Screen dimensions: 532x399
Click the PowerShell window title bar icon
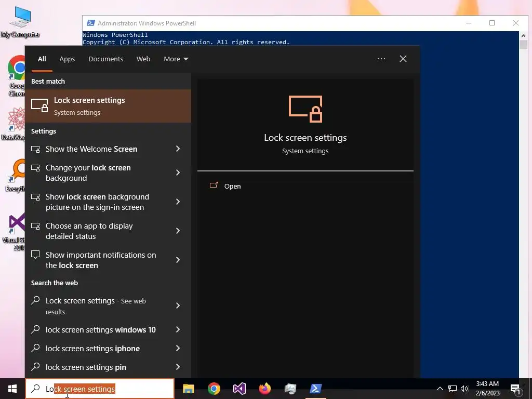(x=90, y=23)
